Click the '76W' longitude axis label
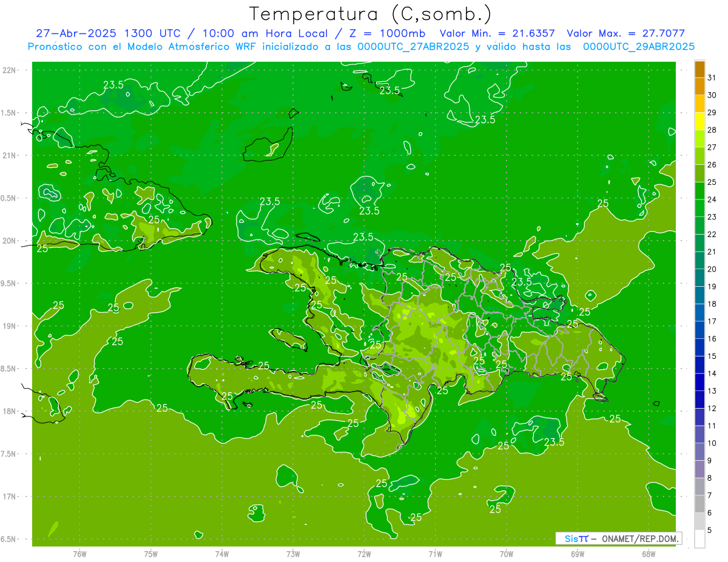 coord(79,554)
